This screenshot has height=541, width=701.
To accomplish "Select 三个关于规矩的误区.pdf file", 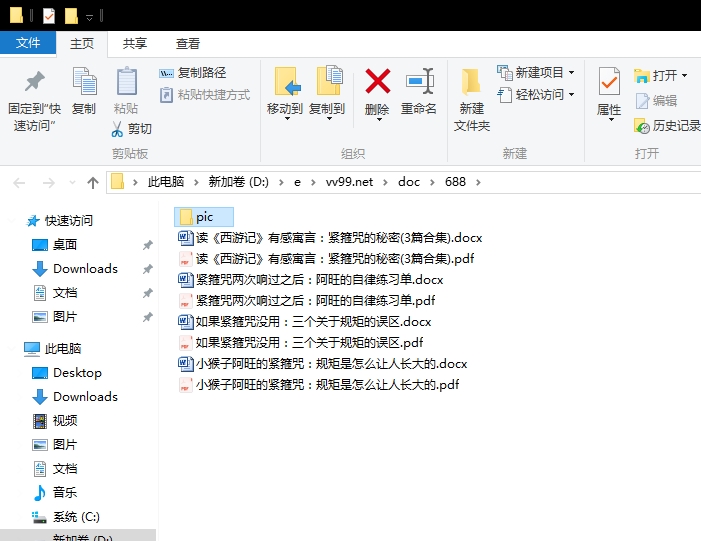I will tap(301, 342).
